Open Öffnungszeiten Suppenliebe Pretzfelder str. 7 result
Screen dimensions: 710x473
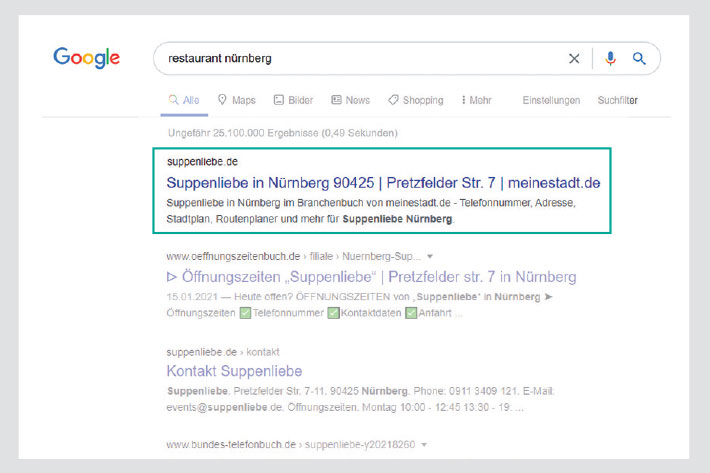tap(371, 277)
